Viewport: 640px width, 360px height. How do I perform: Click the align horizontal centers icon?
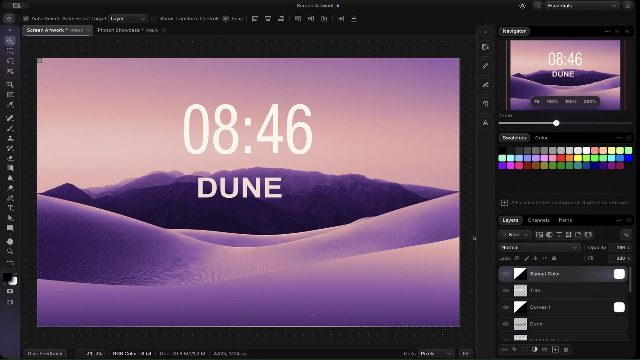[x=268, y=19]
